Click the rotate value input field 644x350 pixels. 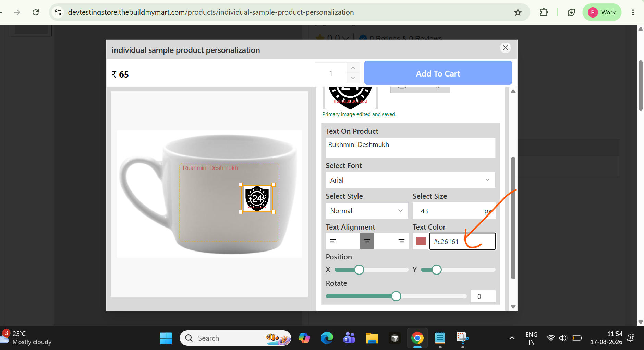coord(483,296)
